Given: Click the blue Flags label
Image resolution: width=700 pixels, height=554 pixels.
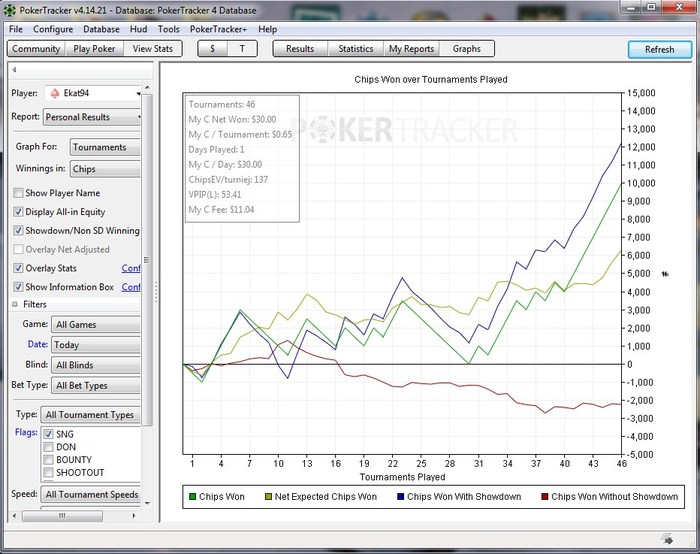Looking at the screenshot, I should 26,432.
